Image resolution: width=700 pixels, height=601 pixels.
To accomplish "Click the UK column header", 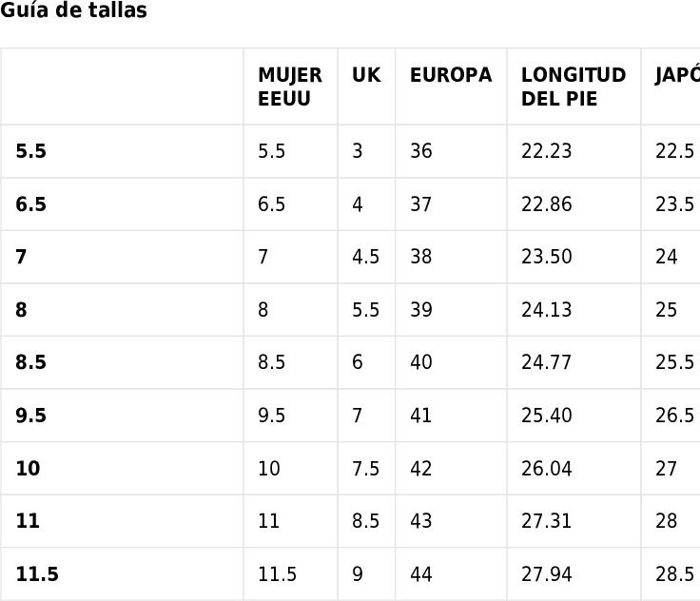I will (366, 75).
